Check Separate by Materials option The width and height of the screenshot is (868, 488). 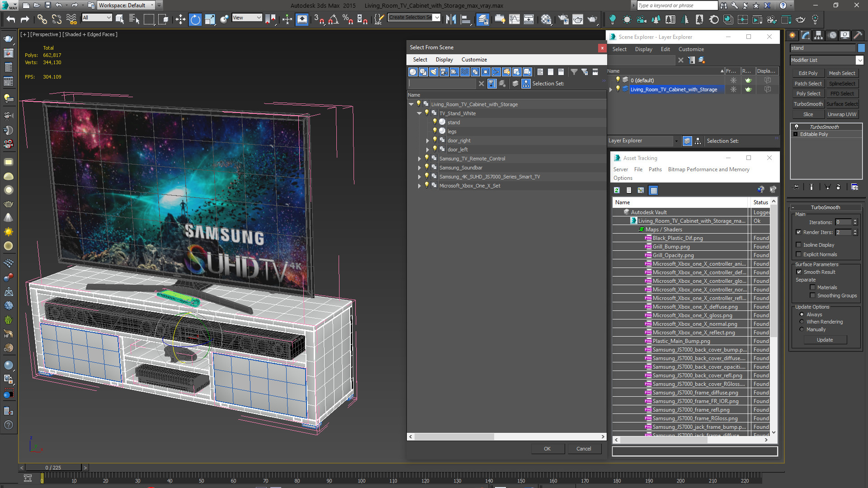click(x=812, y=287)
